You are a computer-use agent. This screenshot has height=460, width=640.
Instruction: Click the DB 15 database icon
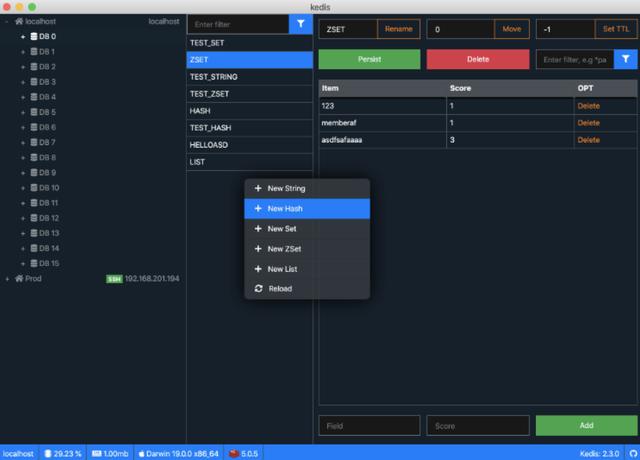[x=34, y=263]
